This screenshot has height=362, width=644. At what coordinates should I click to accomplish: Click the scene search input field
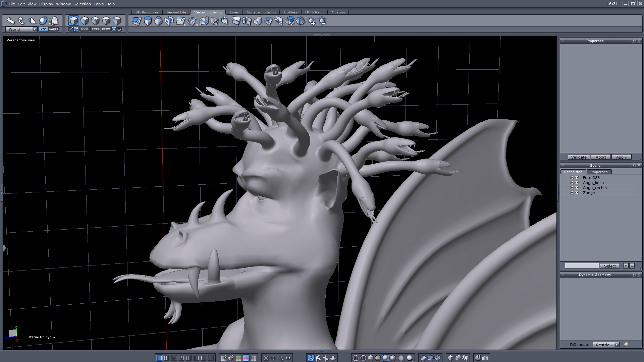click(x=582, y=266)
